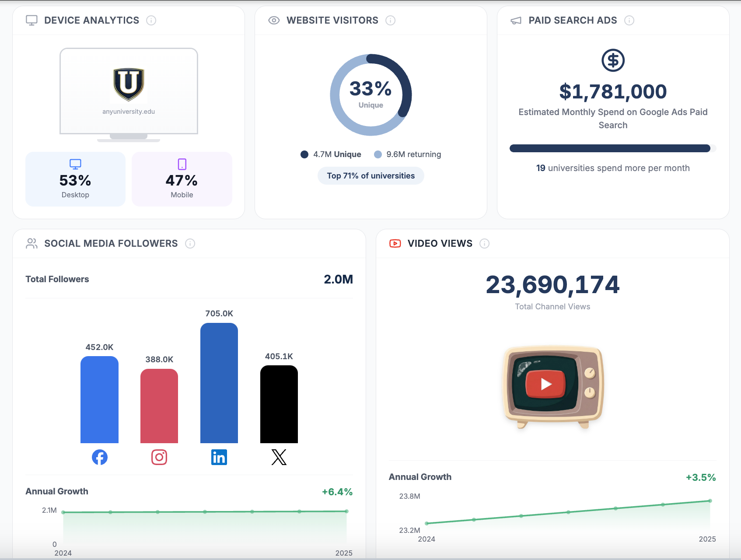Click the LinkedIn icon under the tallest bar

click(x=219, y=457)
